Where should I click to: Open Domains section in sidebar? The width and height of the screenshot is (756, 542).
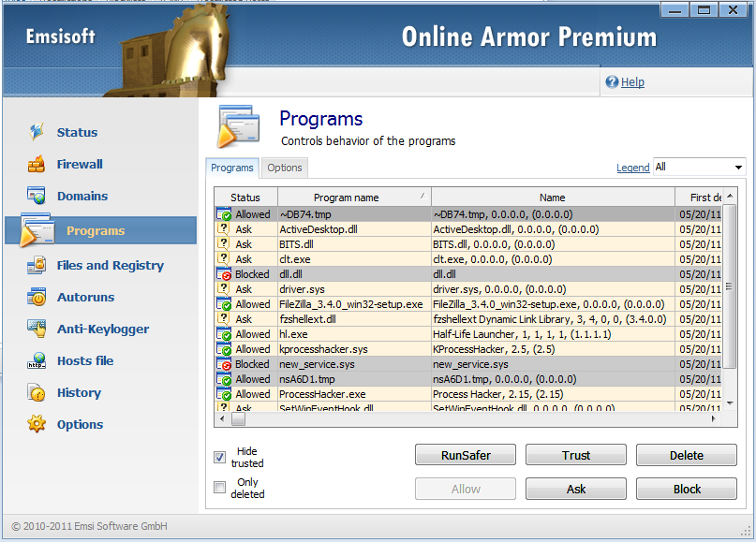click(x=82, y=196)
